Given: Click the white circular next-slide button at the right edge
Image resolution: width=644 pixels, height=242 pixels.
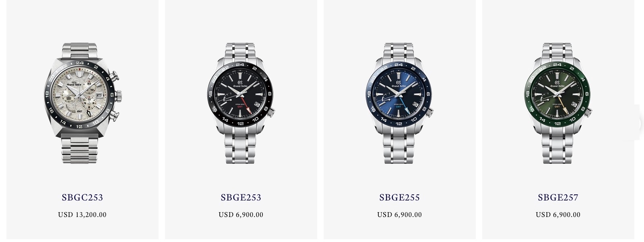Looking at the screenshot, I should 637,123.
